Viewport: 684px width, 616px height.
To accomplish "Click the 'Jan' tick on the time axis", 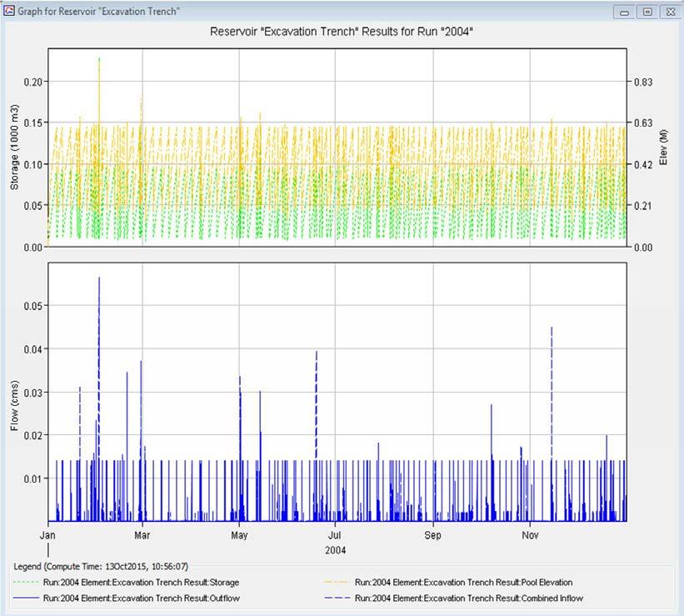I will tap(48, 533).
